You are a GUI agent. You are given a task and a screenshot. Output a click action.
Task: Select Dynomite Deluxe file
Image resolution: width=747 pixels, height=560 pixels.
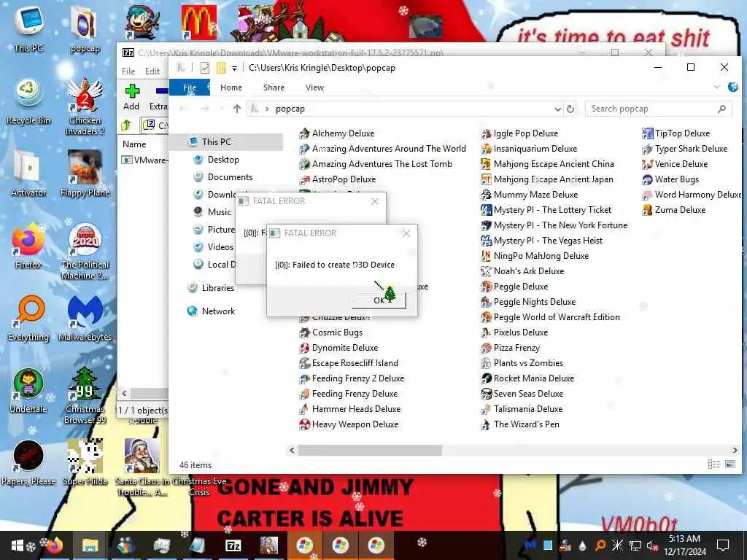(338, 348)
